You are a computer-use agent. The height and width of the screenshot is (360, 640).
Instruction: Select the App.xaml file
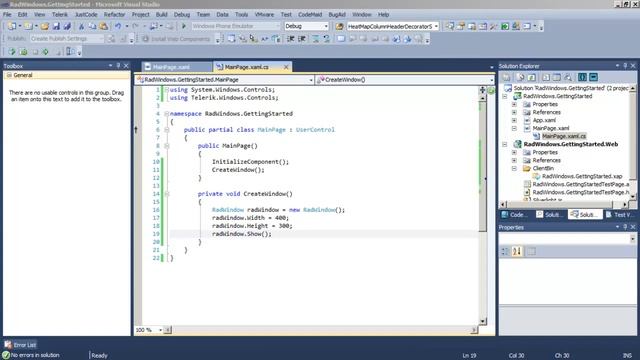[544, 120]
